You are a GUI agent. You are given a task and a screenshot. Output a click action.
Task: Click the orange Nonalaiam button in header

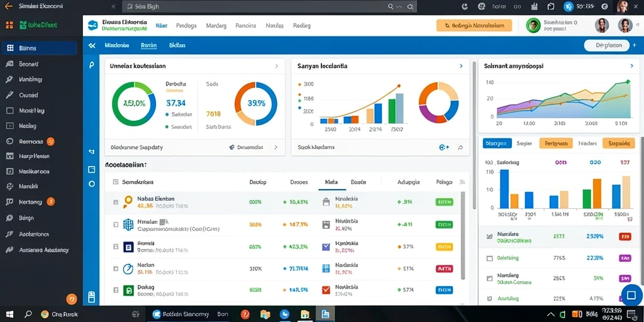click(x=474, y=25)
